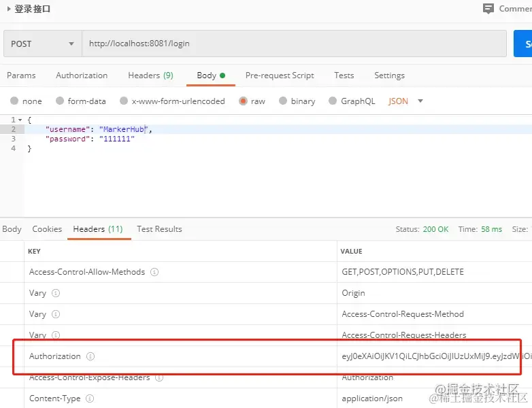The height and width of the screenshot is (408, 532).
Task: Select the x-www-form-urlencoded radio option
Action: tap(124, 101)
